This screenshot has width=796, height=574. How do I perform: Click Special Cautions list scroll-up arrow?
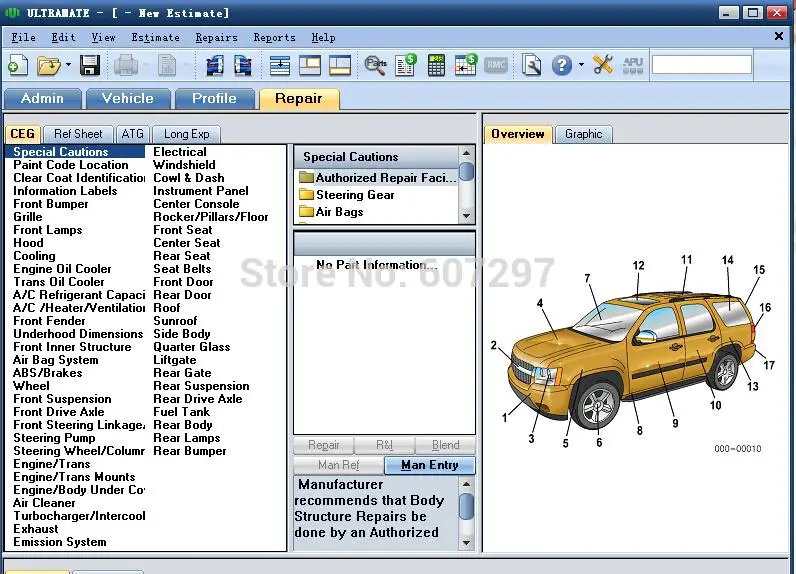pyautogui.click(x=467, y=153)
